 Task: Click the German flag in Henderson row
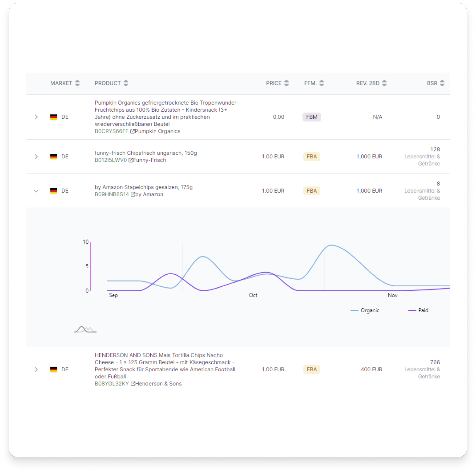[x=54, y=370]
